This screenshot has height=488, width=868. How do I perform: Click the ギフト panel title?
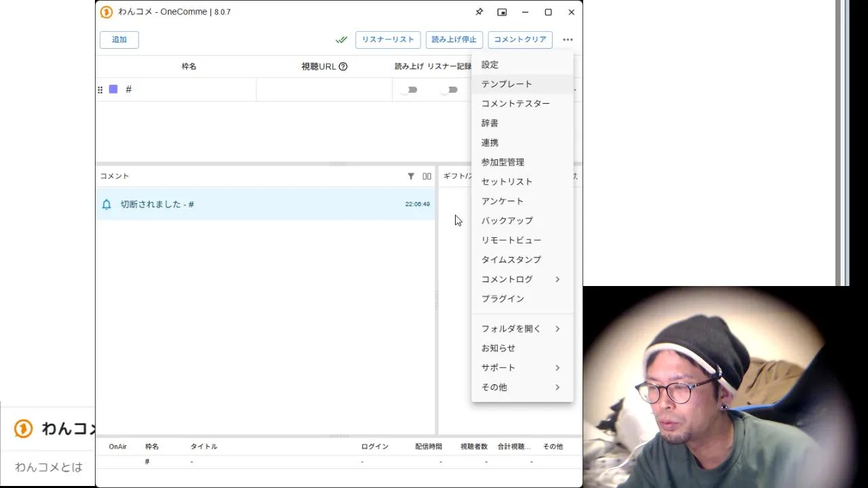click(457, 176)
